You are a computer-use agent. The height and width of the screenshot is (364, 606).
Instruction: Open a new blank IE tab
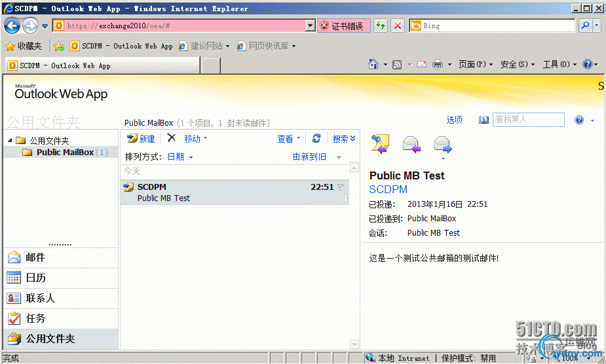click(x=211, y=65)
